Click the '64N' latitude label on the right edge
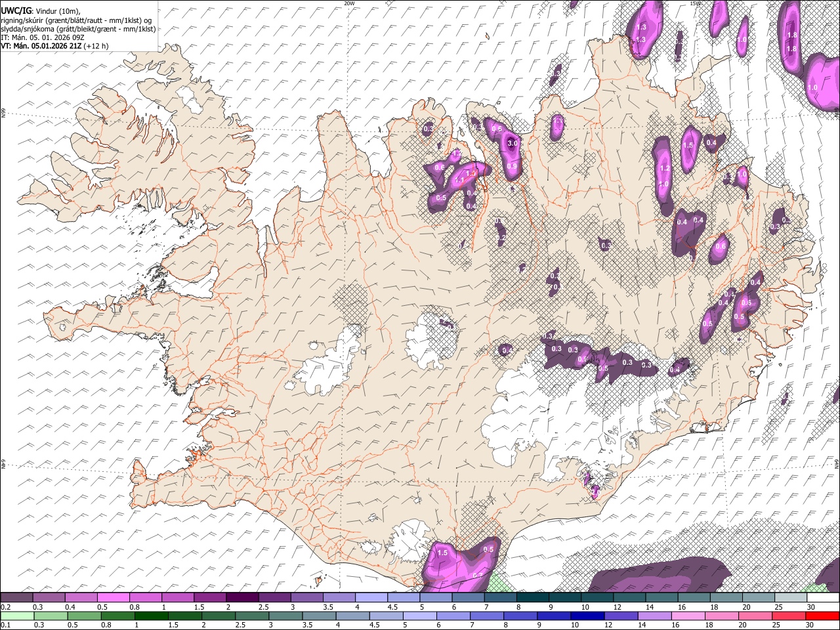The image size is (840, 630). point(837,463)
